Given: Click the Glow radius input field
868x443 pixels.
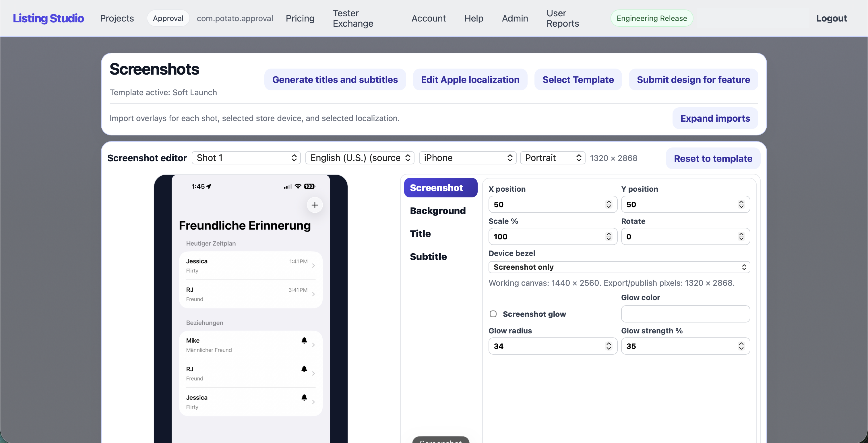Looking at the screenshot, I should click(553, 346).
